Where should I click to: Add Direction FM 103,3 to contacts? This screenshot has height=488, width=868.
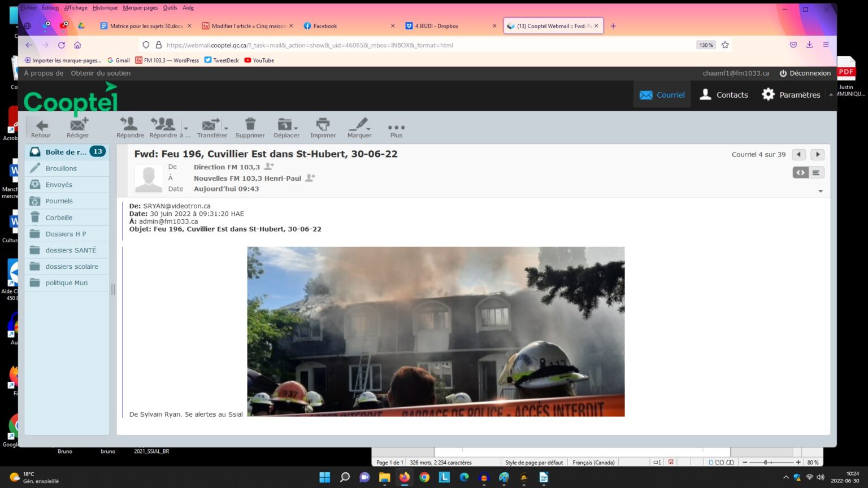(x=270, y=167)
